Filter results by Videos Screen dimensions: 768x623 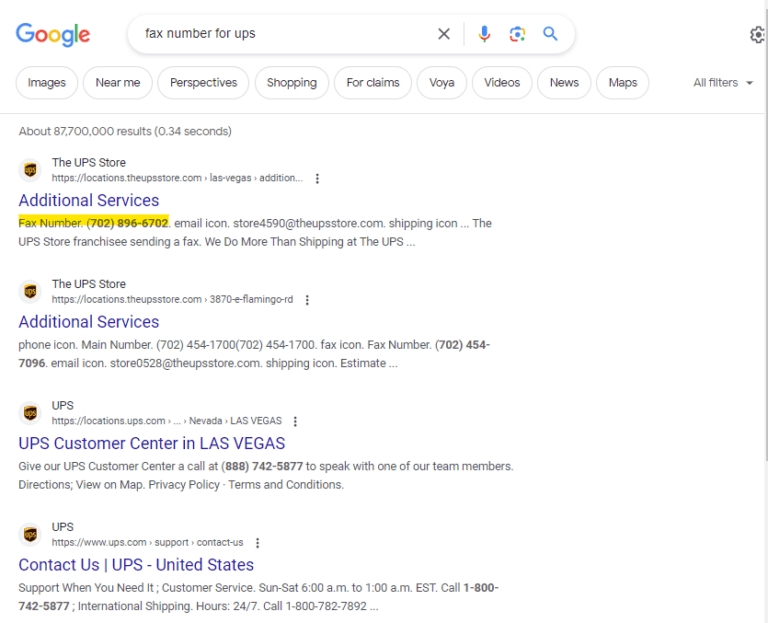pos(502,83)
